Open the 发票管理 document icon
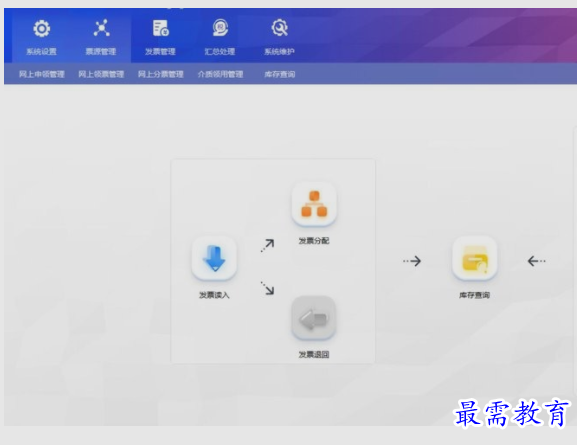577x445 pixels. pos(160,28)
